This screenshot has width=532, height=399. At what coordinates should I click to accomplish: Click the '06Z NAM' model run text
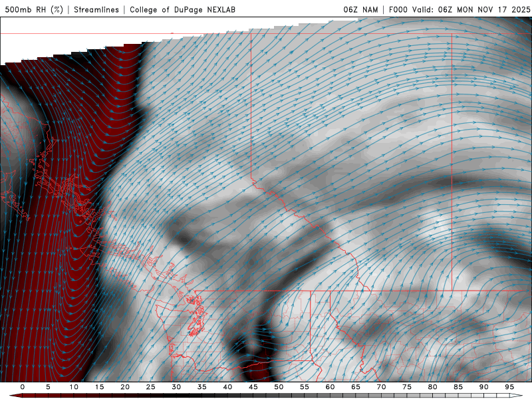(360, 9)
